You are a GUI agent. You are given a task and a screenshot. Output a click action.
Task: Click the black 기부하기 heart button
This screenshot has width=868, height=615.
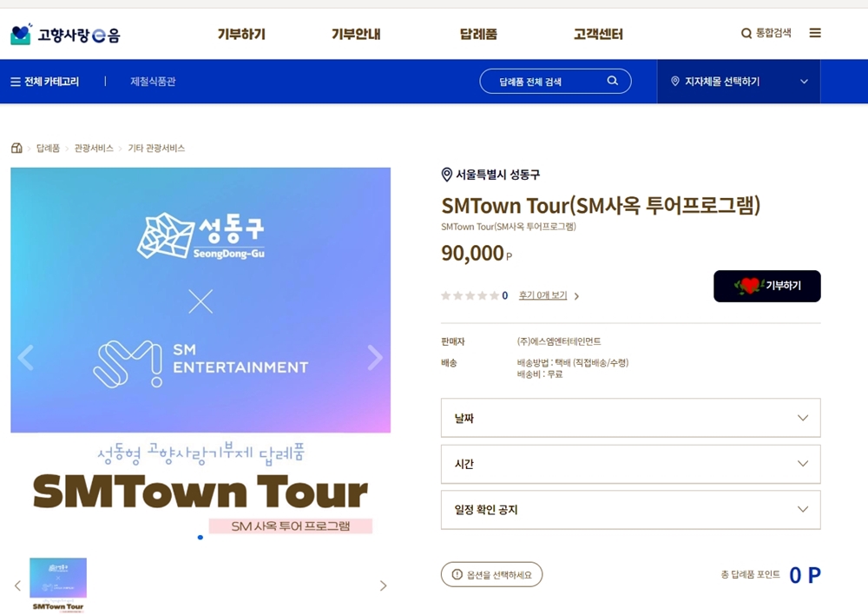point(766,286)
